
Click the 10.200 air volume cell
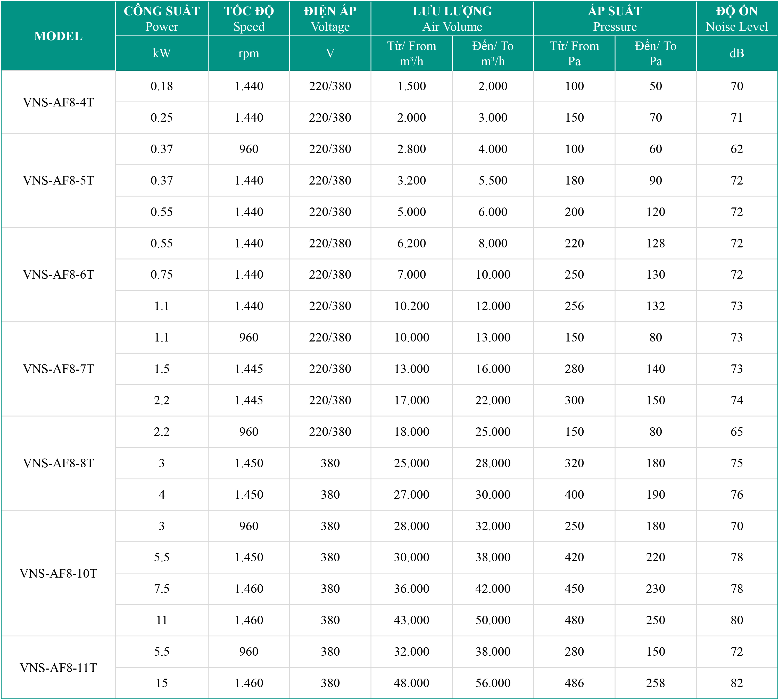(x=412, y=306)
